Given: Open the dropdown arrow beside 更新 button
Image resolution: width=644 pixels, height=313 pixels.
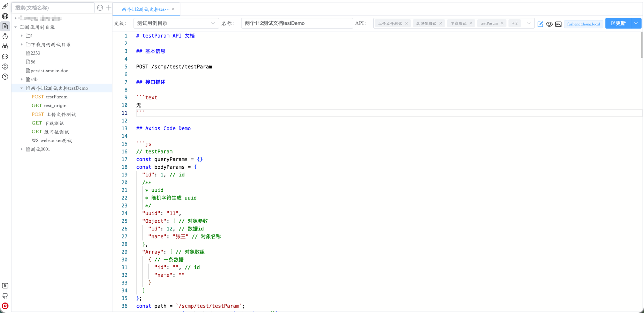Looking at the screenshot, I should [636, 23].
